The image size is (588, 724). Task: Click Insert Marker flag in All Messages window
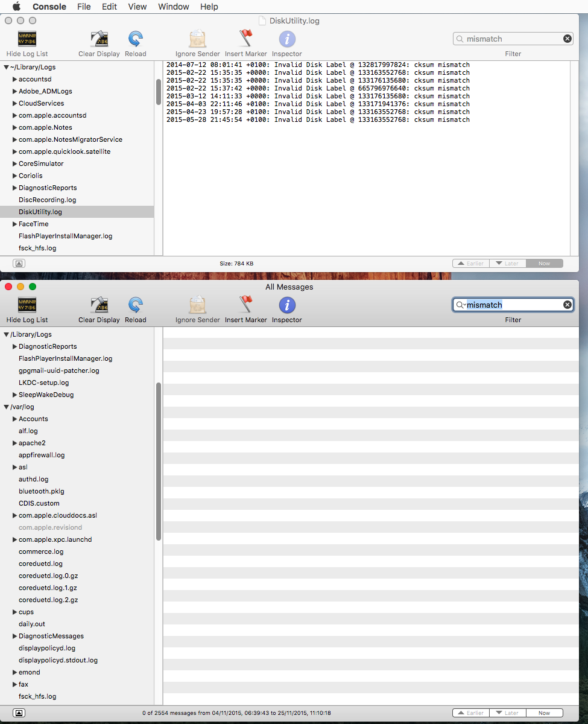246,305
